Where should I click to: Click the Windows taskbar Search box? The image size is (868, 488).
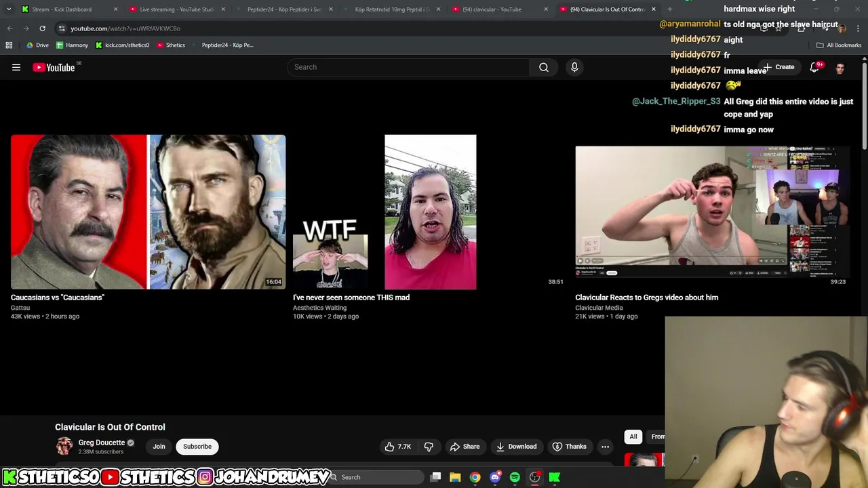point(376,477)
